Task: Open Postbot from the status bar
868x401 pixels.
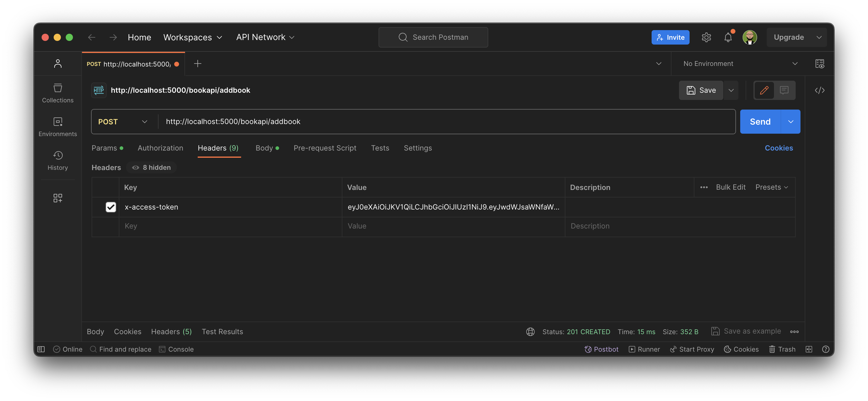Action: tap(602, 349)
